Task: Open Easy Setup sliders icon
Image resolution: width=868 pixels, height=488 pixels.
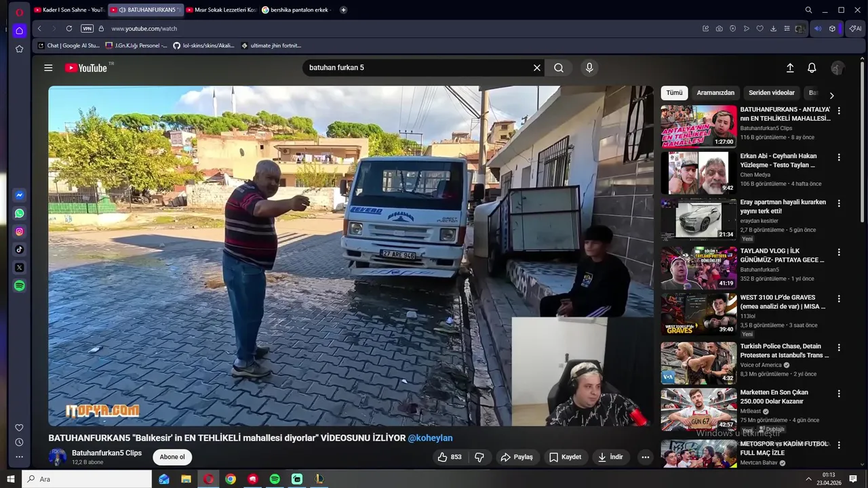Action: pos(787,28)
